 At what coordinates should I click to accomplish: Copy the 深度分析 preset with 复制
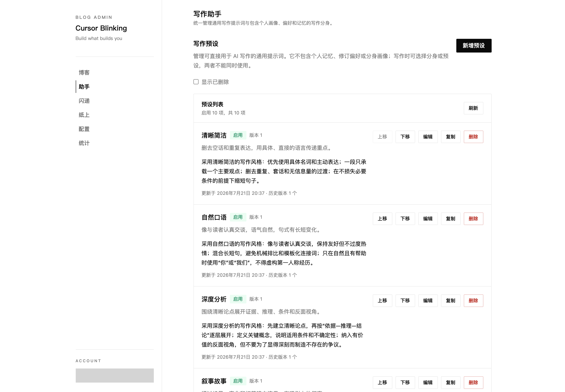coord(451,301)
